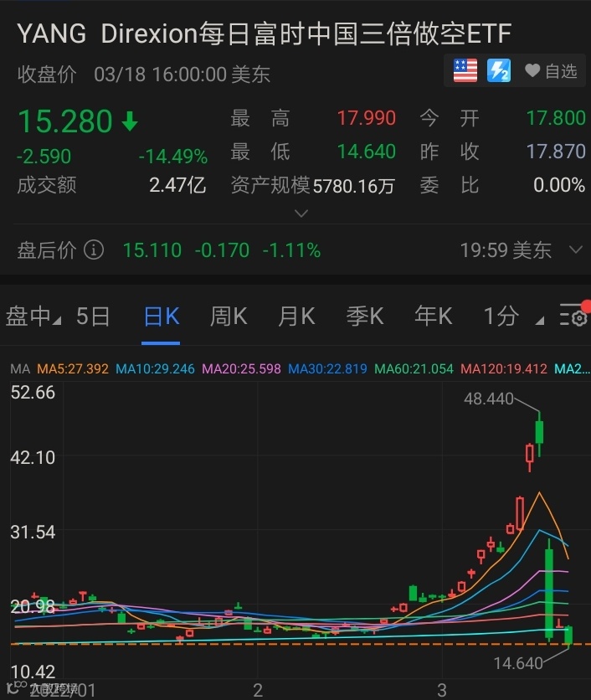Screen dimensions: 591x700
Task: Tap the percent change -14.49%
Action: 172,157
